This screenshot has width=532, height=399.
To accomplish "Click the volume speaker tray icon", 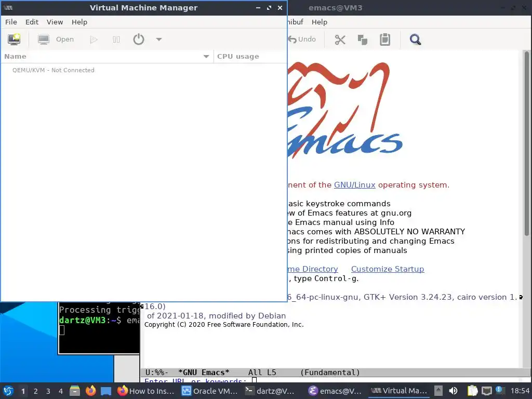I will tap(453, 391).
